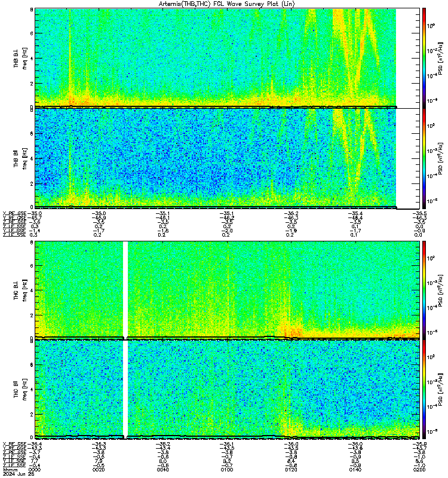The width and height of the screenshot is (448, 478).
Task: Click the '-36.3' X_RE_GSE value under THC
Action: coord(99,444)
